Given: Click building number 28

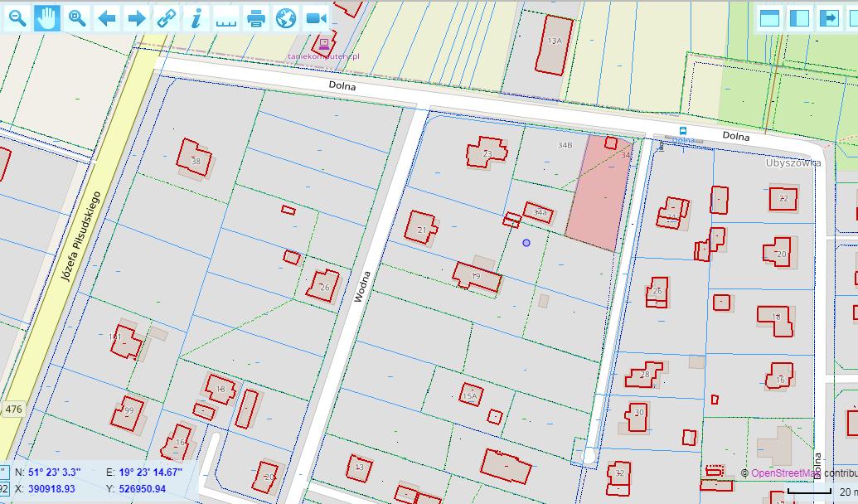Looking at the screenshot, I should pos(645,375).
